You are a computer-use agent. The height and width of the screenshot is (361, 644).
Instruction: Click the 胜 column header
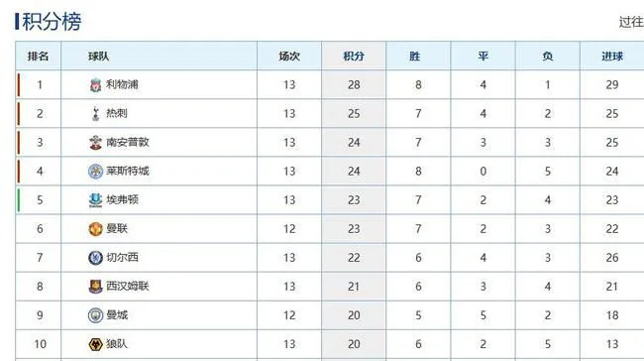(415, 56)
